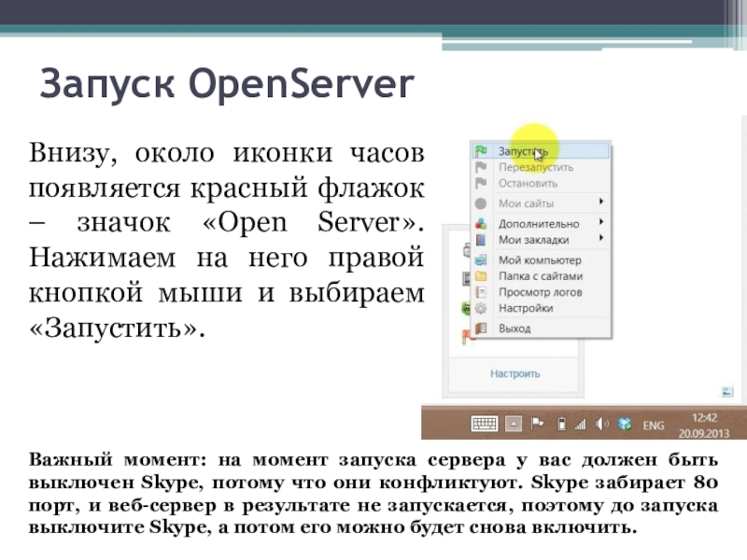Choose Остановить from the Open Server menu
Screen dimensions: 747x560
point(528,183)
